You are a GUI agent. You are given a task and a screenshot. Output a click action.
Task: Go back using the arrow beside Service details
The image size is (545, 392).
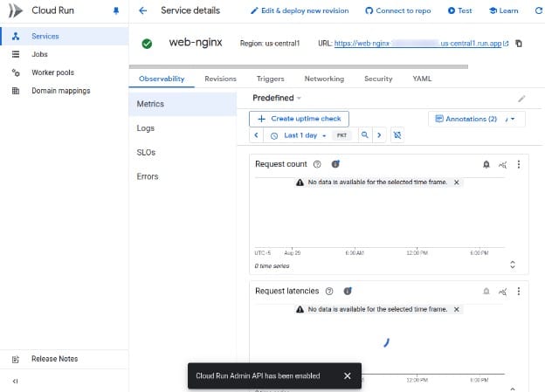point(143,10)
